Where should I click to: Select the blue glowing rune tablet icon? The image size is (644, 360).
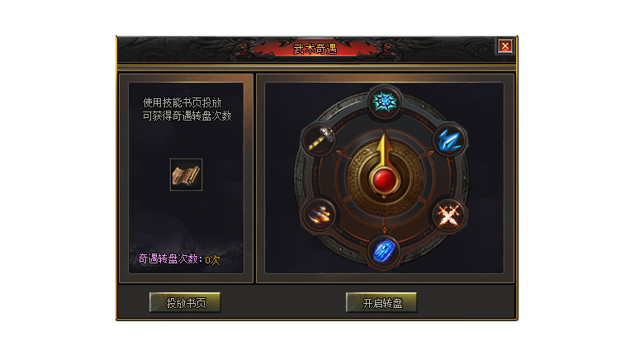(x=385, y=251)
